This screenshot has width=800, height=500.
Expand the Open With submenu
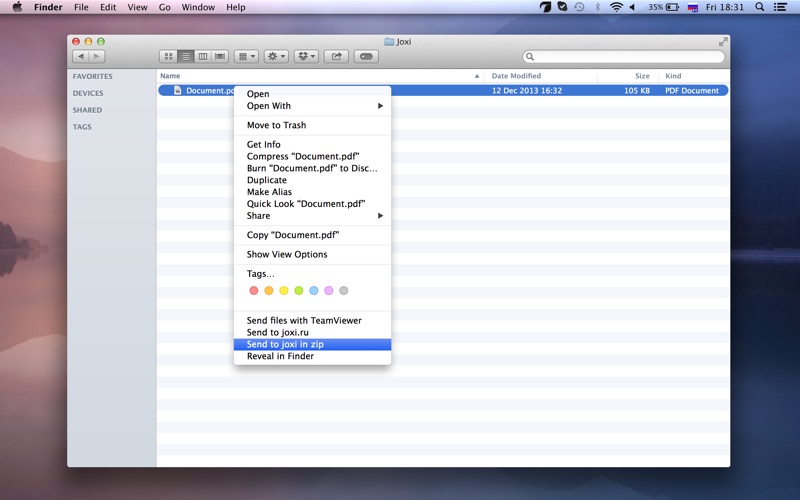pos(312,106)
